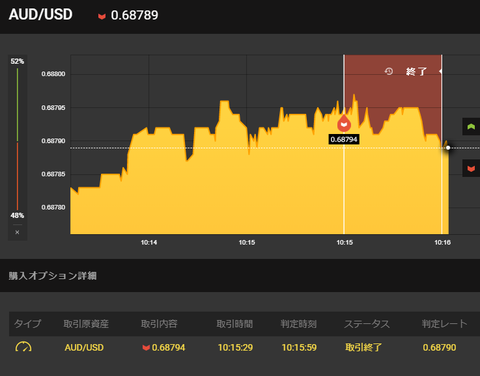Select the AUD/USD pair title
Image resolution: width=480 pixels, height=376 pixels.
[41, 14]
